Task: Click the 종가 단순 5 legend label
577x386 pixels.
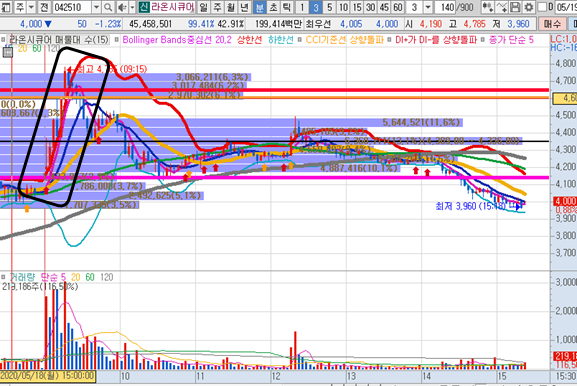Action: click(511, 39)
